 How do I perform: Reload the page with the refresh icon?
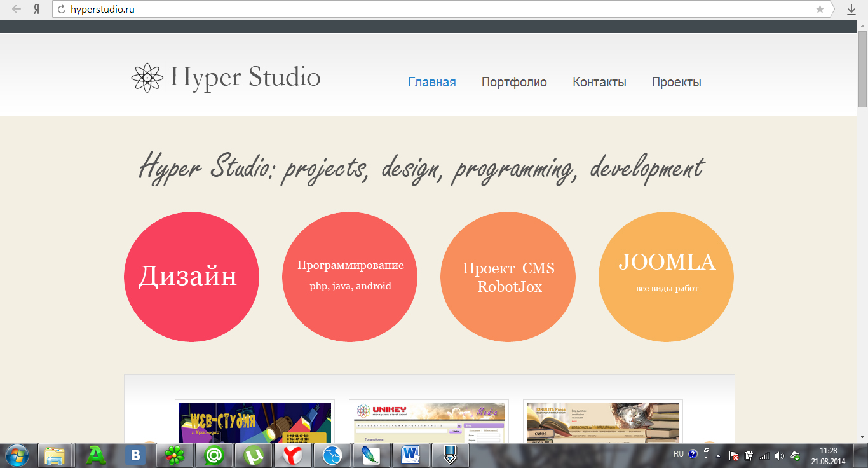(62, 10)
